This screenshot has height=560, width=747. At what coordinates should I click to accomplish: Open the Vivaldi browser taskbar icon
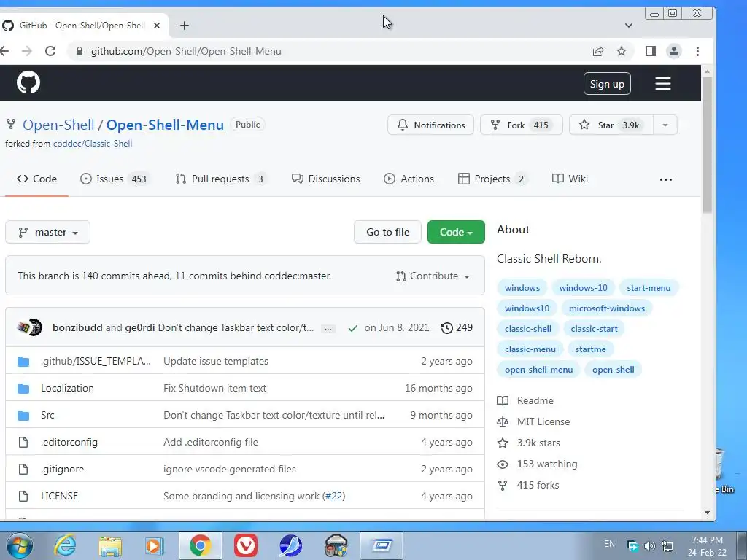246,545
